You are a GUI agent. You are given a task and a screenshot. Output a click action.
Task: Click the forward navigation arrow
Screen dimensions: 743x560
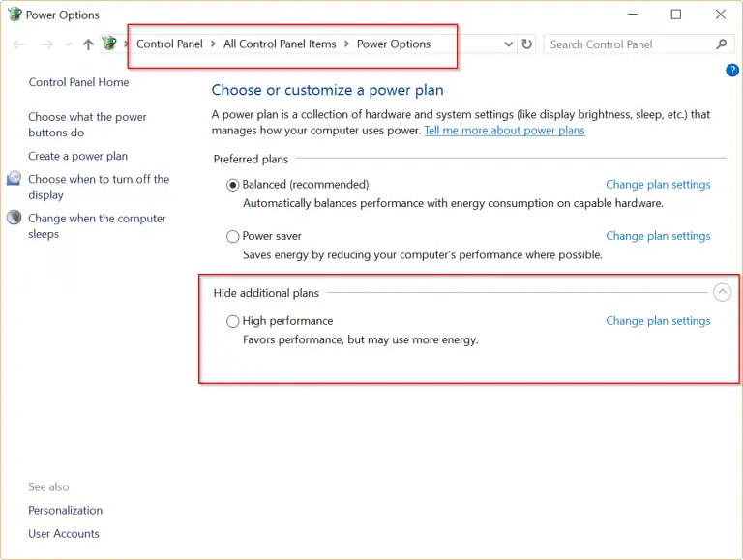(46, 44)
